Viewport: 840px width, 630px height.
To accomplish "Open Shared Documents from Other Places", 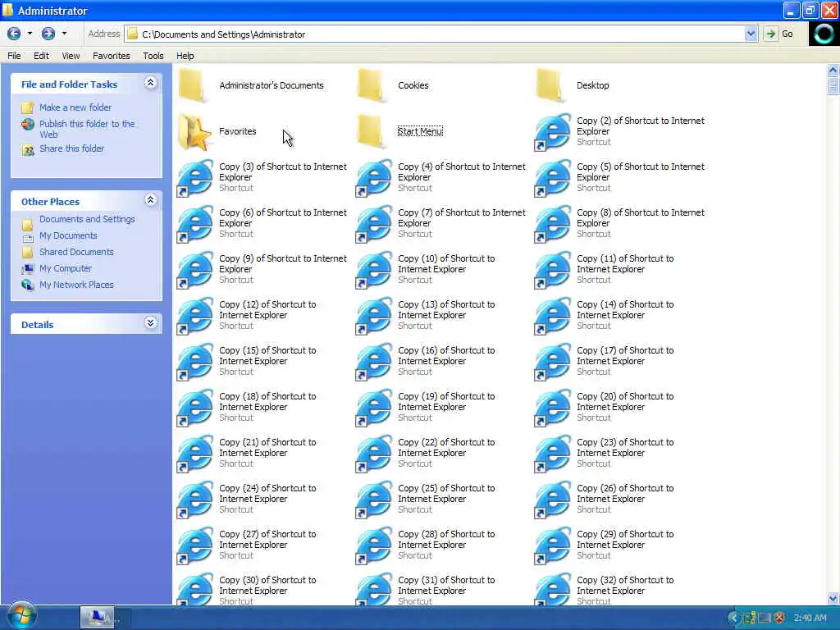I will 76,252.
